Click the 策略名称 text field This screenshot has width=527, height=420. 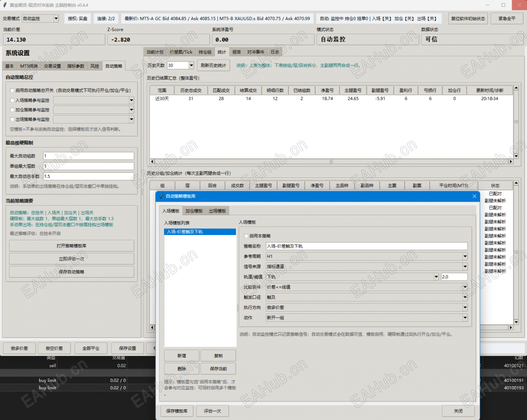(x=366, y=246)
